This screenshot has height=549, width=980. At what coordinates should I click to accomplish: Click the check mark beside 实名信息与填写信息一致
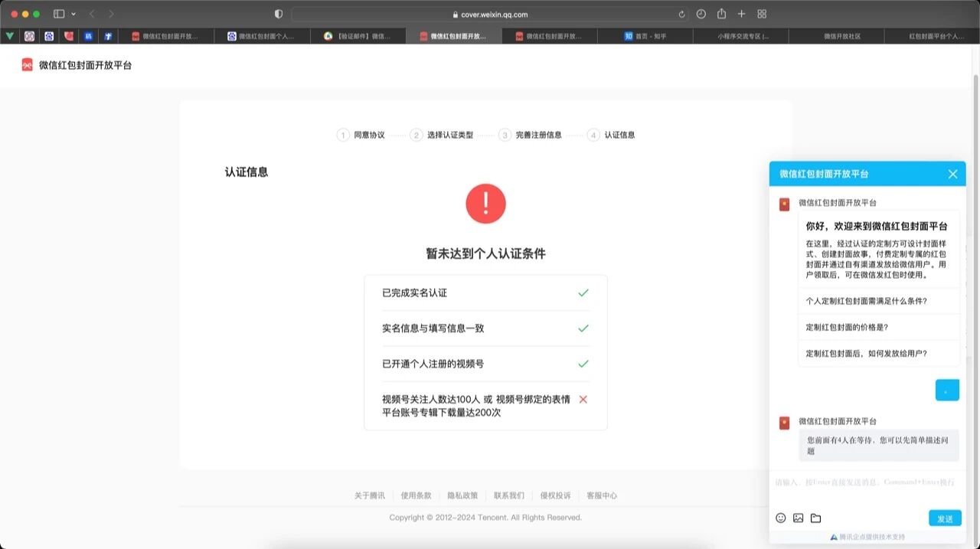[x=583, y=328]
